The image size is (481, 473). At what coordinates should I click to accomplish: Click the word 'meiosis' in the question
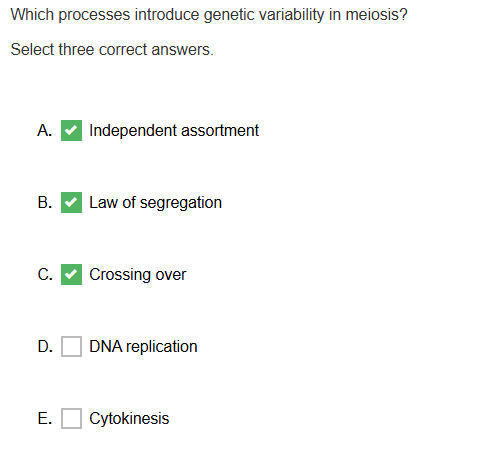[x=373, y=15]
